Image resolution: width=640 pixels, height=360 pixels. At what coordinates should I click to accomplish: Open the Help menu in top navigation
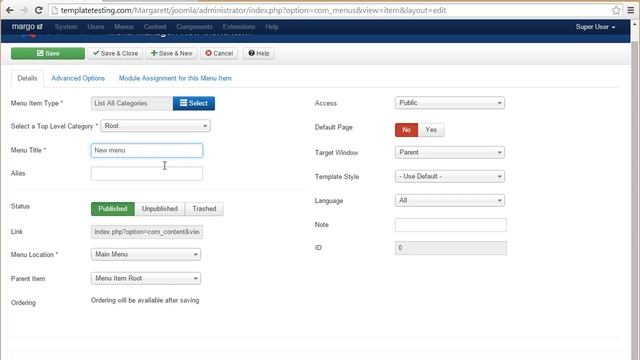click(x=271, y=27)
